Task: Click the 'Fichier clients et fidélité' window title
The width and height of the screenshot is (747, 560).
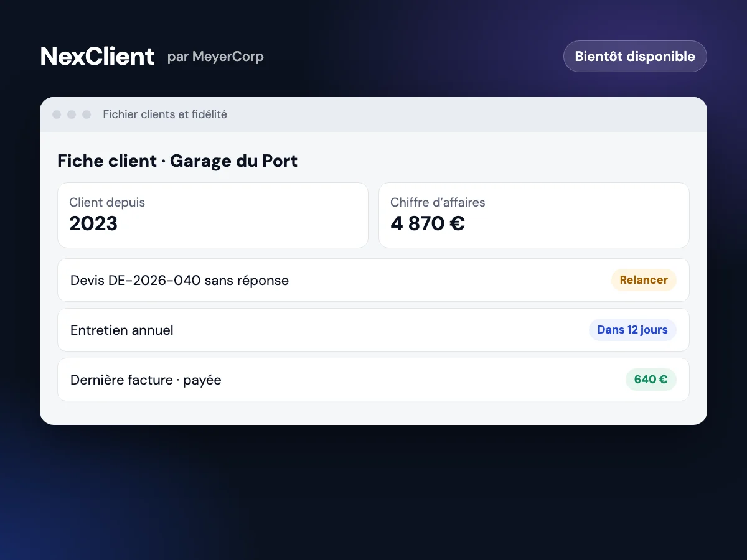Action: (x=165, y=114)
